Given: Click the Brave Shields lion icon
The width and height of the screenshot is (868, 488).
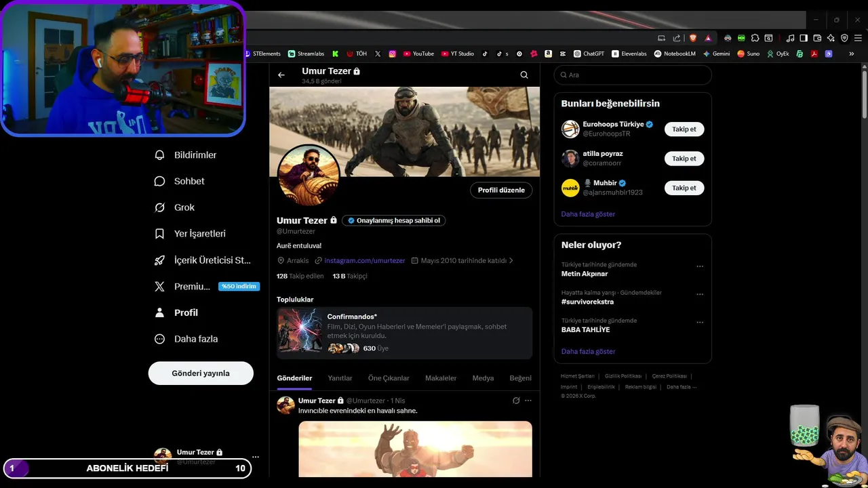Looking at the screenshot, I should 692,38.
